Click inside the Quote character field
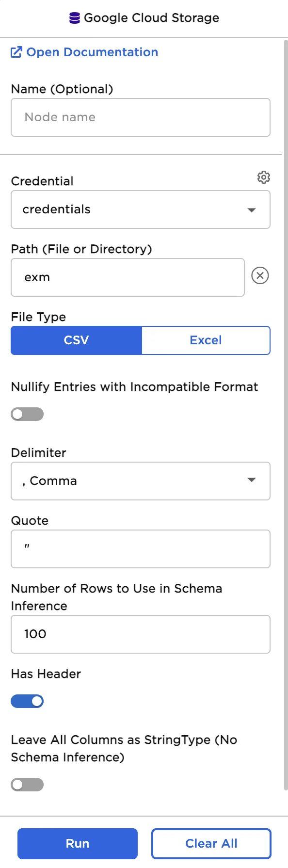The height and width of the screenshot is (868, 288). [141, 549]
